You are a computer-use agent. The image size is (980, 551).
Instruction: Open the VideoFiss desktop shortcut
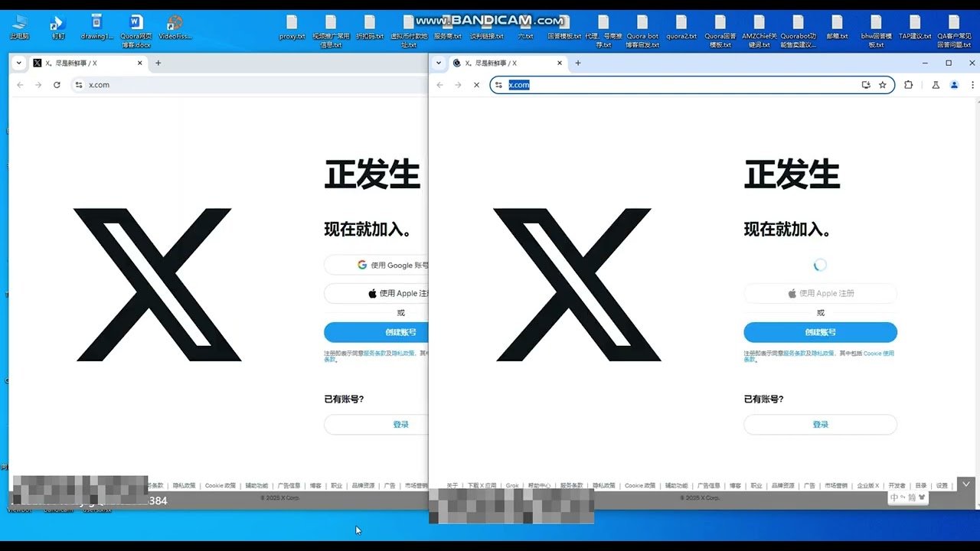click(x=175, y=27)
